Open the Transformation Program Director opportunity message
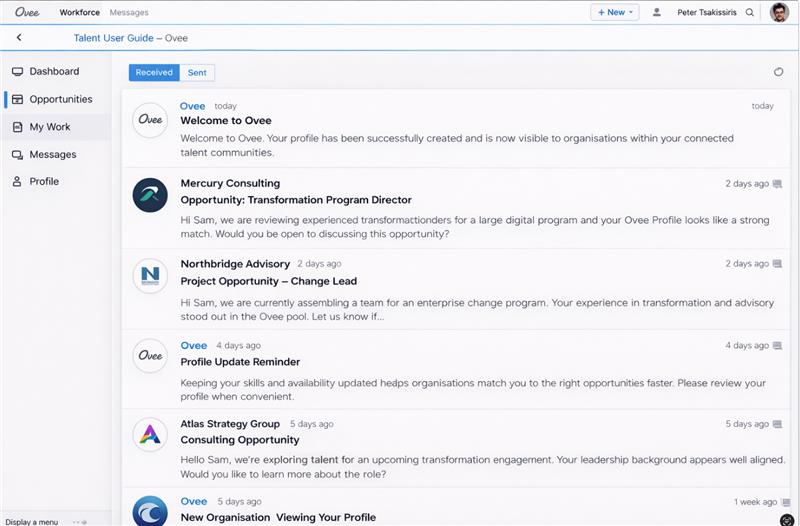Viewport: 800px width, 526px height. pyautogui.click(x=296, y=200)
